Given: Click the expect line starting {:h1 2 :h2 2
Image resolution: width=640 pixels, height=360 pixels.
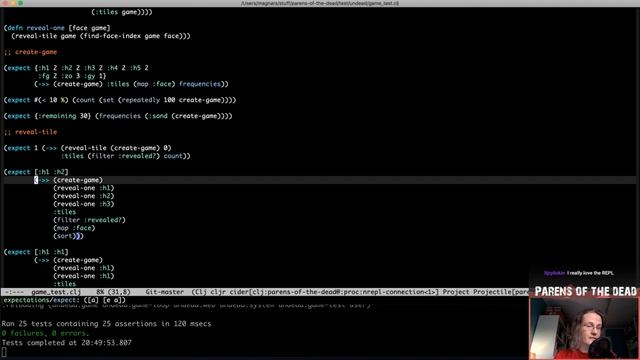Looking at the screenshot, I should pyautogui.click(x=76, y=68).
